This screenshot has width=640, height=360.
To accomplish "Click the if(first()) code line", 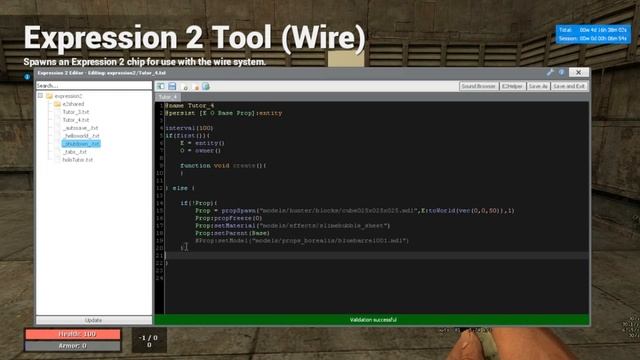I will pyautogui.click(x=188, y=136).
